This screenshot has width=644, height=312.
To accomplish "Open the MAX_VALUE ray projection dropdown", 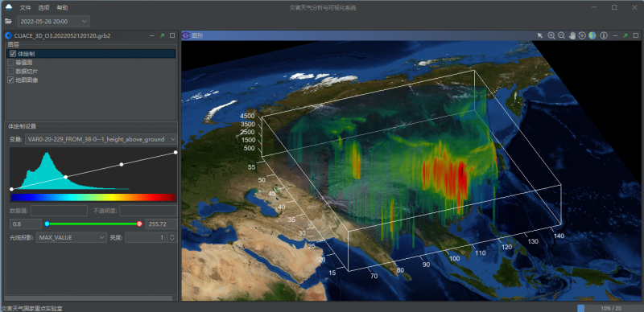I will (x=72, y=237).
